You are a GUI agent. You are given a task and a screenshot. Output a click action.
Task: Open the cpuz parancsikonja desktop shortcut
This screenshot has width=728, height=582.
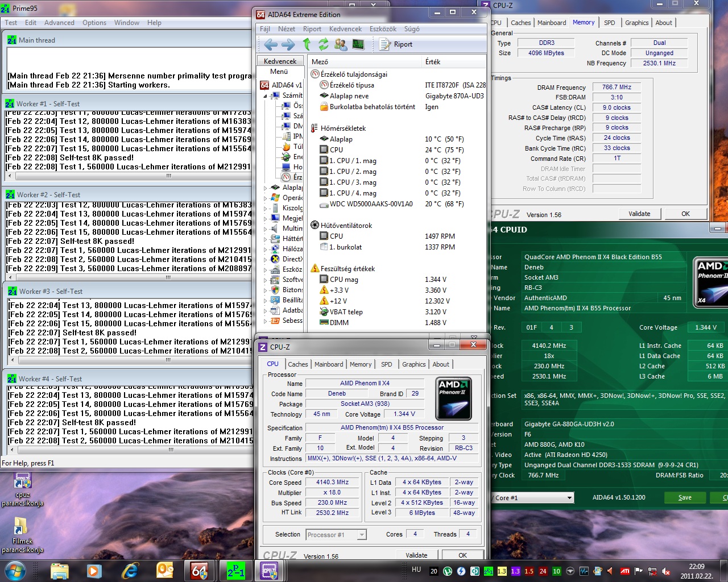click(x=22, y=490)
